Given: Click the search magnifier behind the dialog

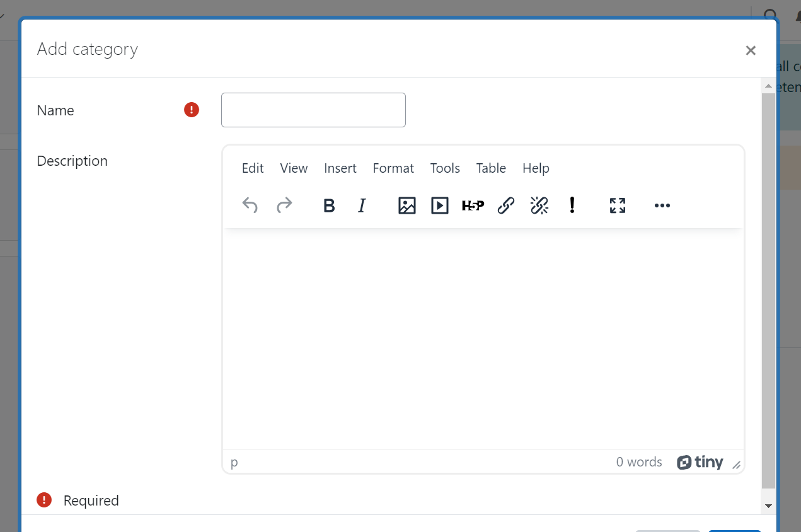Looking at the screenshot, I should [x=770, y=16].
